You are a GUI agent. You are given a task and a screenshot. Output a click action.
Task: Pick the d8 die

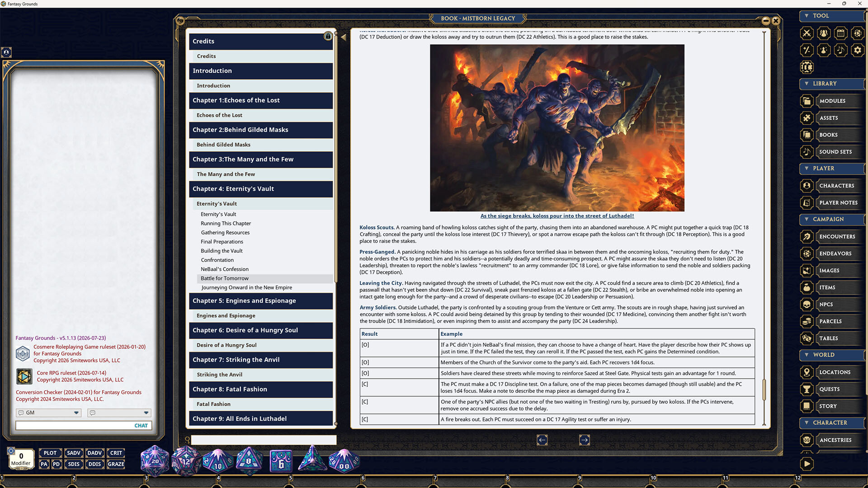pos(249,460)
